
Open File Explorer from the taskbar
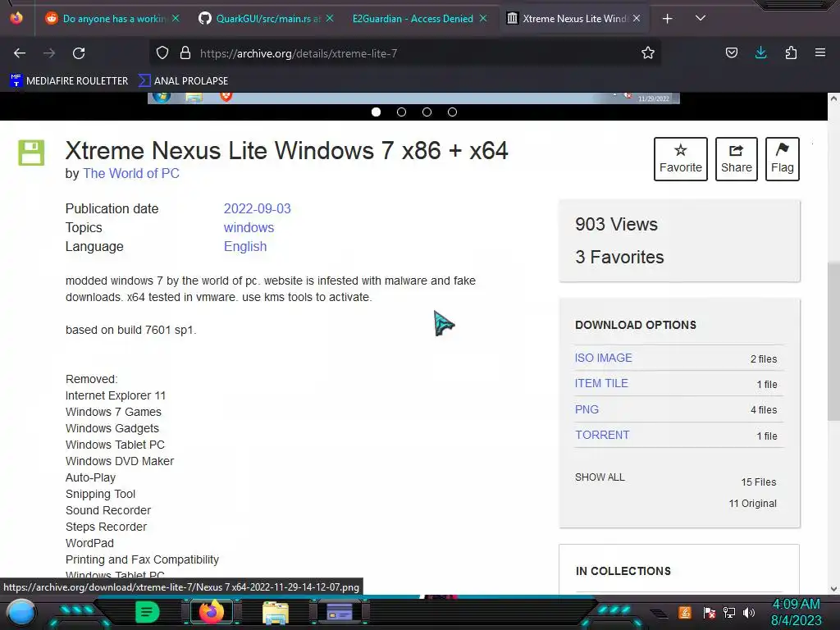[x=276, y=613]
